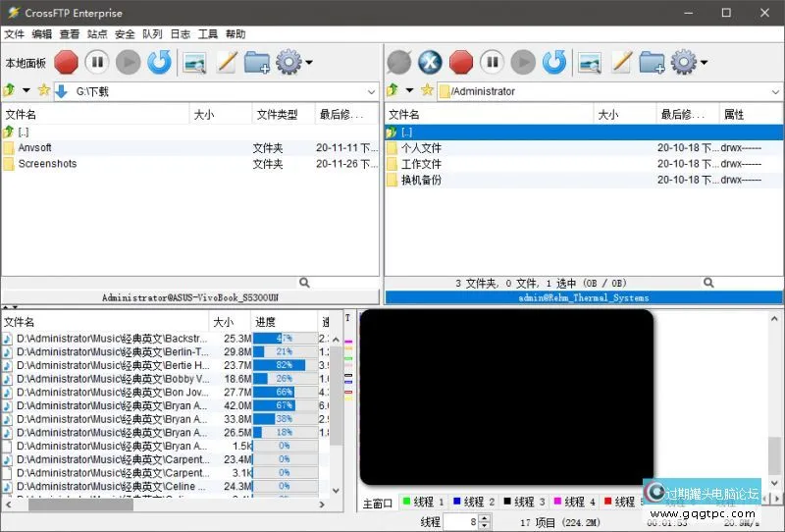Open the 站点 menu

97,33
